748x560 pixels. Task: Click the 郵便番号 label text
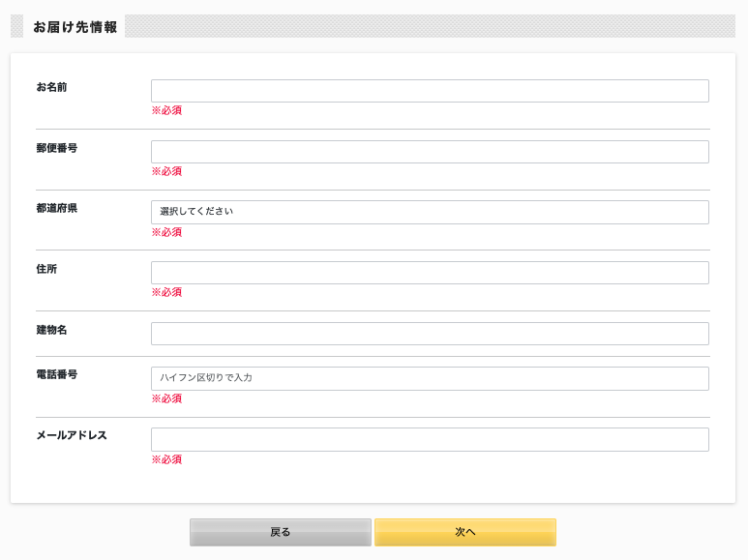[x=57, y=148]
